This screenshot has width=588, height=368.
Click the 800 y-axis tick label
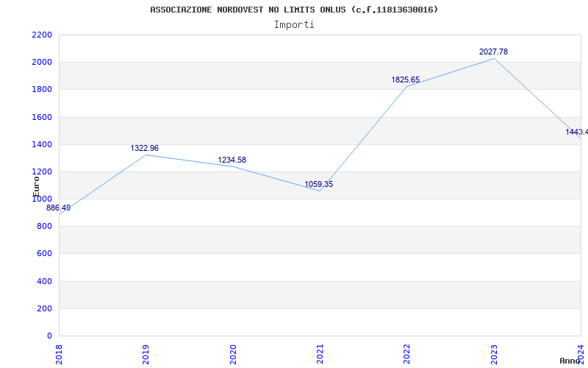pyautogui.click(x=45, y=227)
